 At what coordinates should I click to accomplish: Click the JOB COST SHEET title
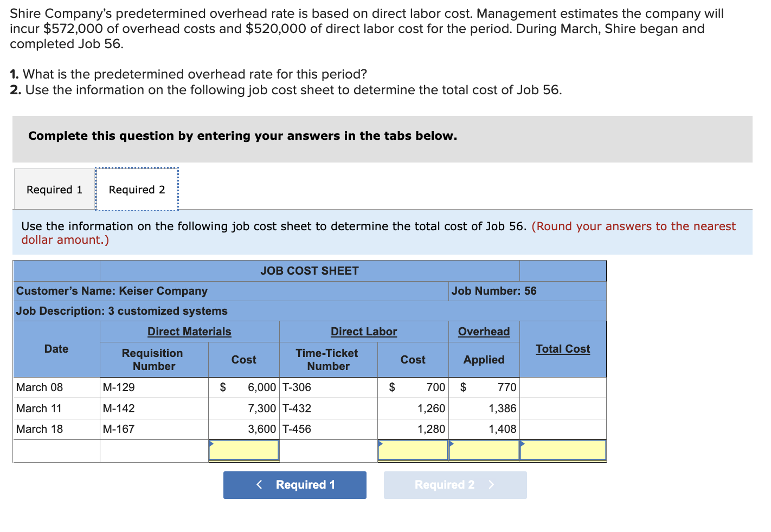click(310, 271)
